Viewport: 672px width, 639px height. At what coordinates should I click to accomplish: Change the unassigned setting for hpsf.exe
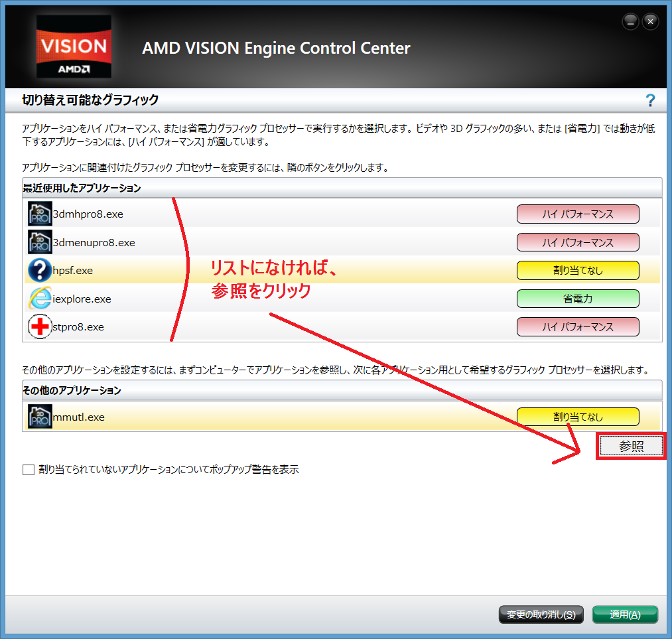click(577, 271)
